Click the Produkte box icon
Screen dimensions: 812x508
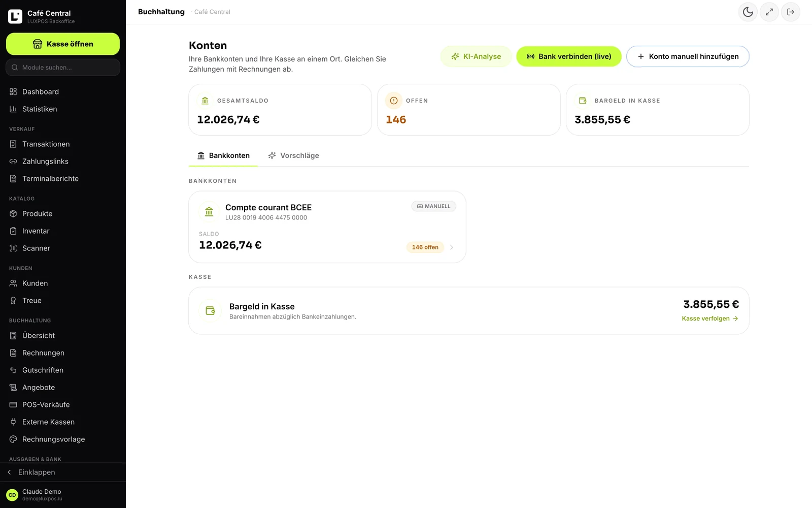pyautogui.click(x=13, y=213)
